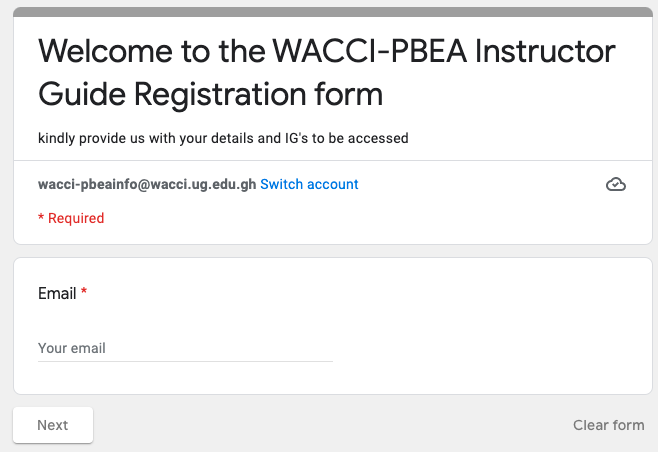This screenshot has width=658, height=452.
Task: Click the 'kindly provide us' description text
Action: point(223,138)
